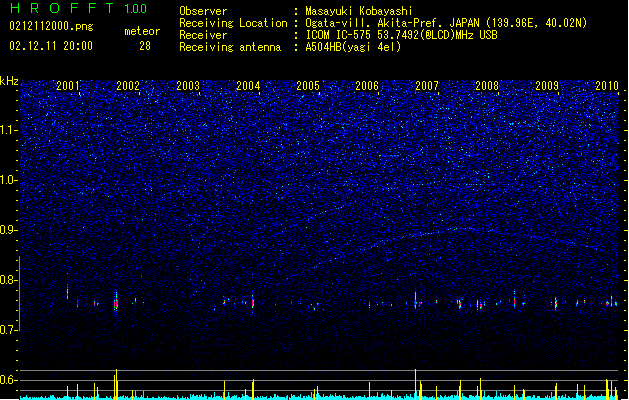Click the meteor count value 28

point(145,46)
